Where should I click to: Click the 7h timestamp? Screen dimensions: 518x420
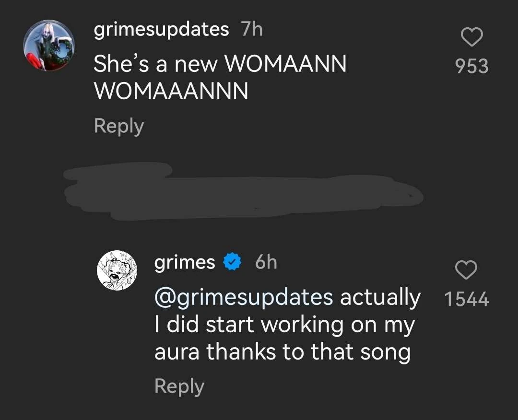[252, 30]
